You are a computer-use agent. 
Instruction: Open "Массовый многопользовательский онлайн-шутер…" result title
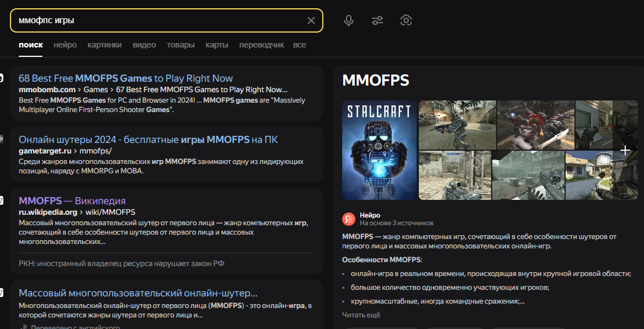click(138, 293)
